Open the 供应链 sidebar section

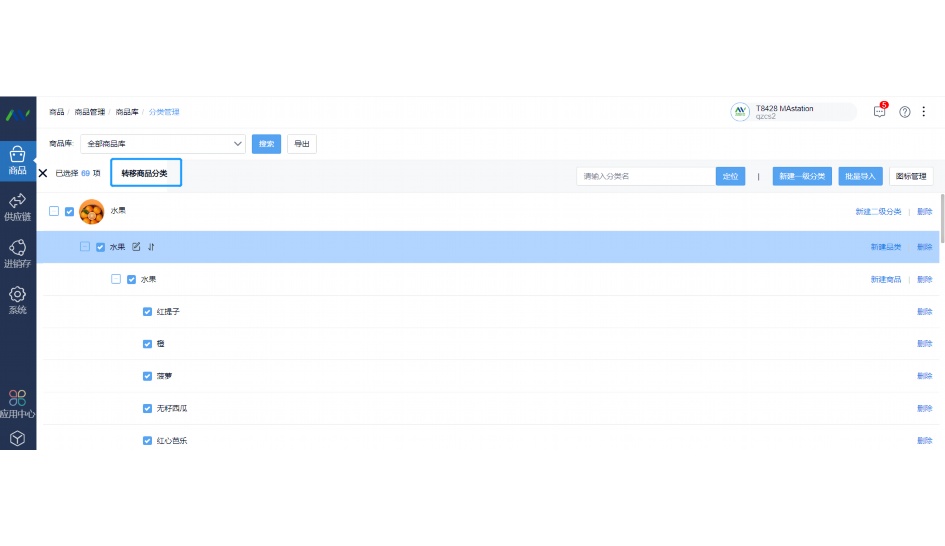[17, 207]
